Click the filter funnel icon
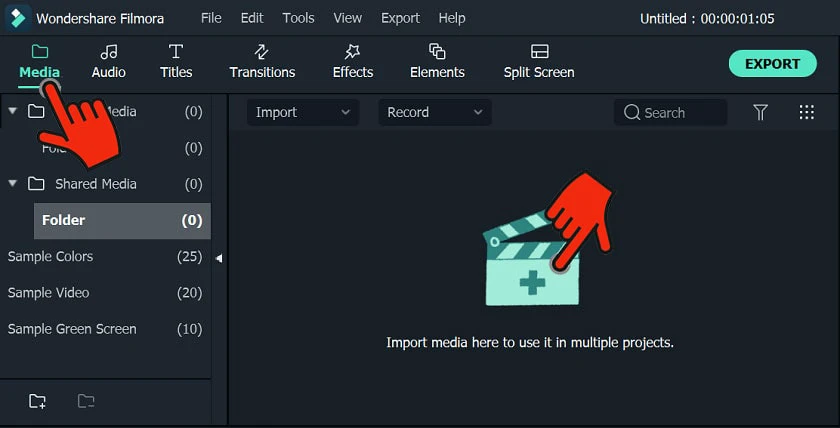Screen dimensions: 840x428 pos(760,112)
